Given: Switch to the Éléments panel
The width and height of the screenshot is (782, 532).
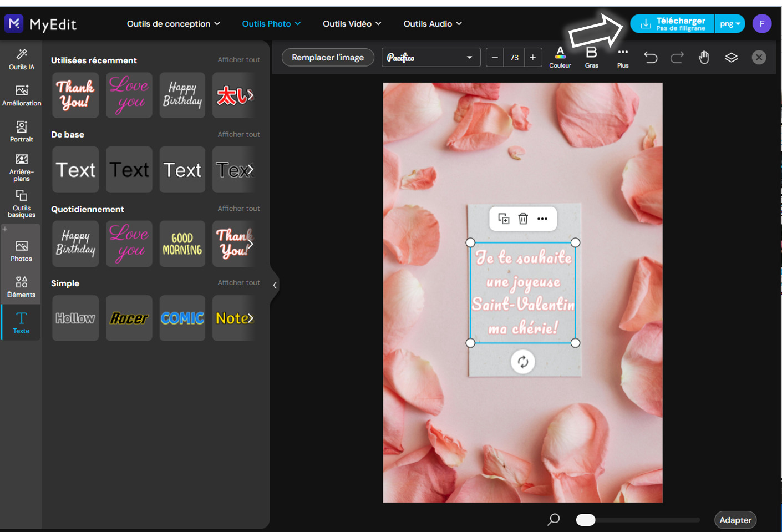Looking at the screenshot, I should 21,286.
